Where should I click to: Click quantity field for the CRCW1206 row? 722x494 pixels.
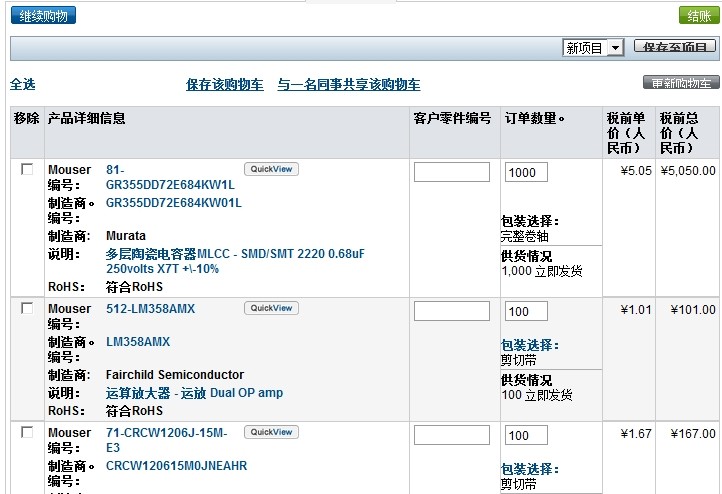point(526,435)
